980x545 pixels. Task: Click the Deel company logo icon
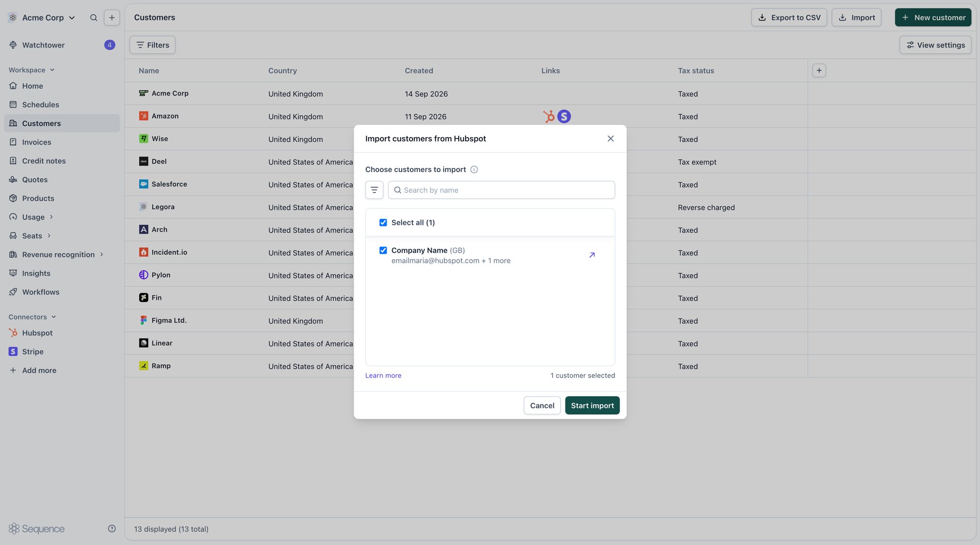pyautogui.click(x=144, y=162)
